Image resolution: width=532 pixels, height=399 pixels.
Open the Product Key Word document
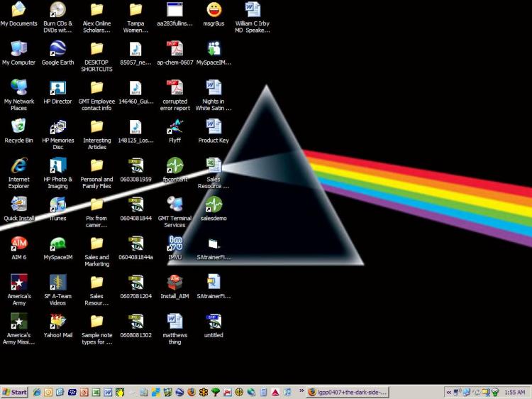tap(214, 128)
